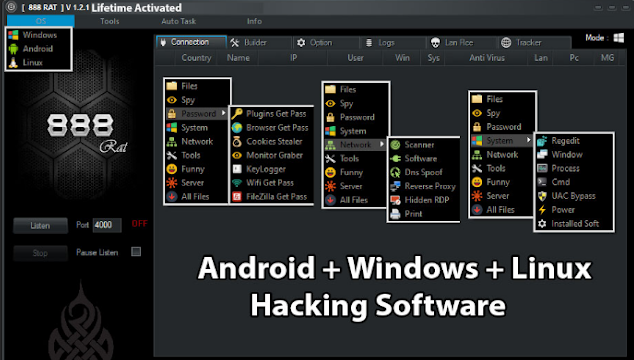Switch to the Logs tab
This screenshot has width=634, height=360.
click(393, 42)
